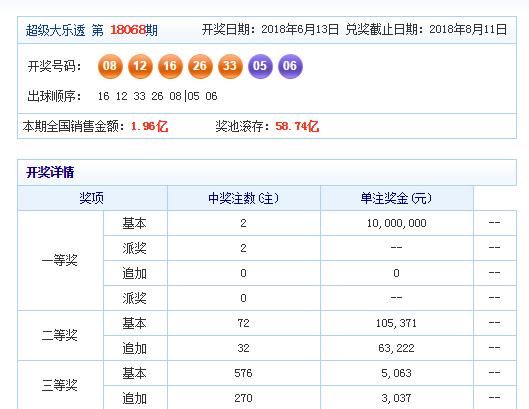
Task: Click the orange lottery ball 12
Action: 140,66
